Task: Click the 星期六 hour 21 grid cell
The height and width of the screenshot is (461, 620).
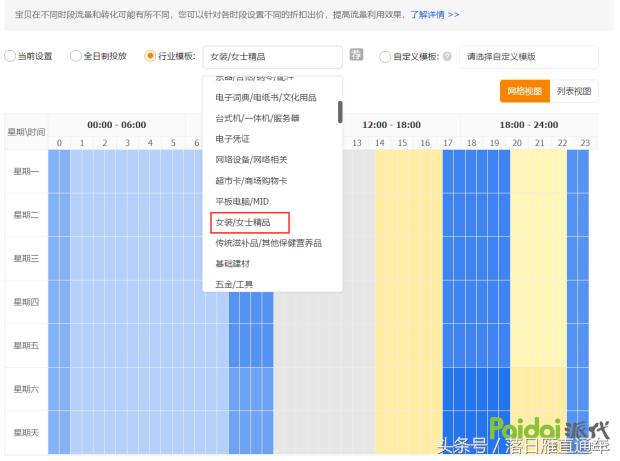Action: pyautogui.click(x=540, y=389)
